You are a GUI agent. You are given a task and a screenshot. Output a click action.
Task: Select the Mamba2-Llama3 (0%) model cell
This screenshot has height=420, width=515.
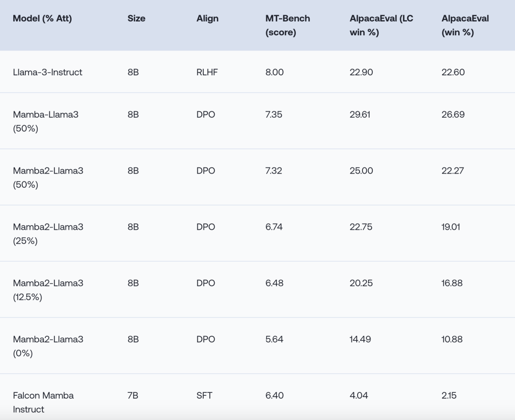coord(48,346)
